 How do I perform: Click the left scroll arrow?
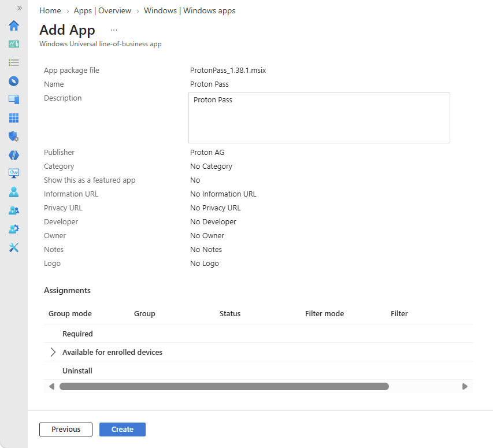(52, 386)
